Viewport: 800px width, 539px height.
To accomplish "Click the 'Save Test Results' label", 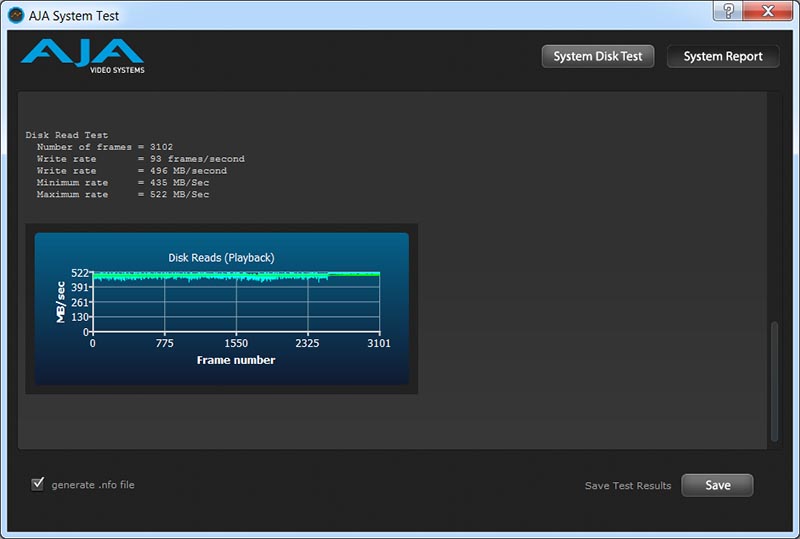I will 628,486.
